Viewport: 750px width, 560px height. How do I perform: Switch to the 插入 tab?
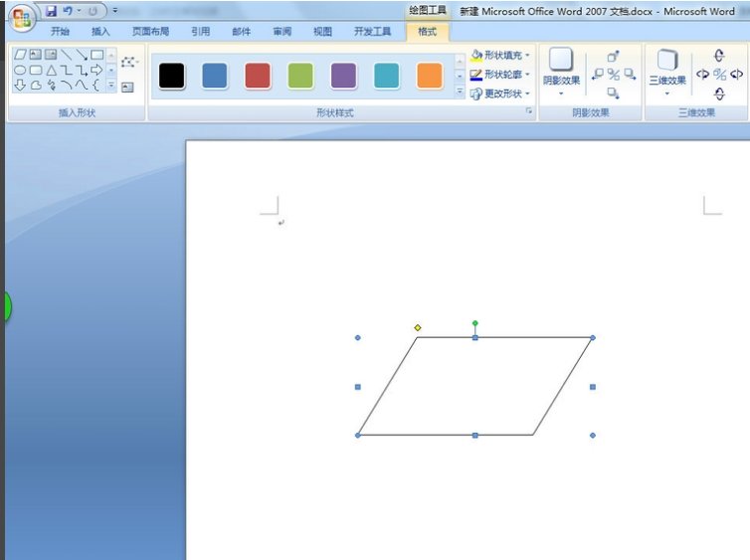pyautogui.click(x=101, y=32)
